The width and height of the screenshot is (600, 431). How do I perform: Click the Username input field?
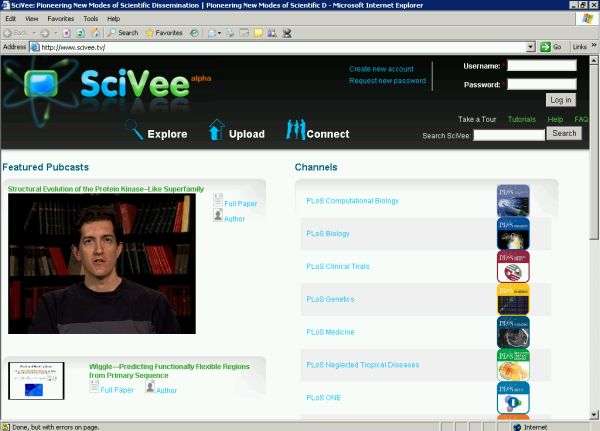tap(542, 65)
